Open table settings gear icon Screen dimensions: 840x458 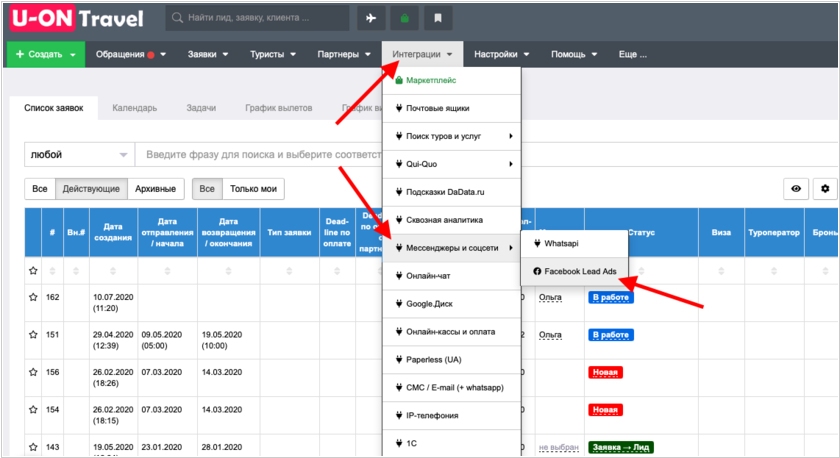coord(825,188)
